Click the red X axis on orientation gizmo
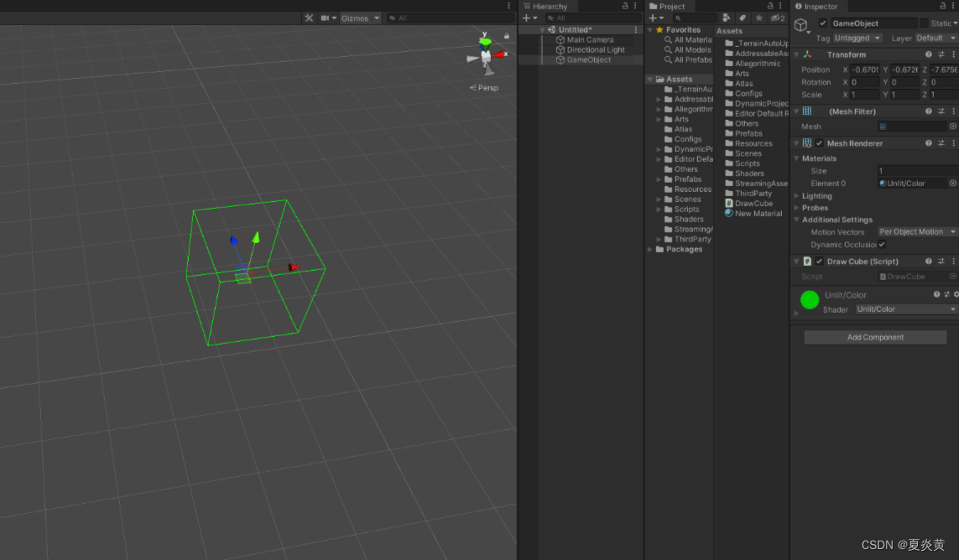This screenshot has width=959, height=560. (x=500, y=55)
